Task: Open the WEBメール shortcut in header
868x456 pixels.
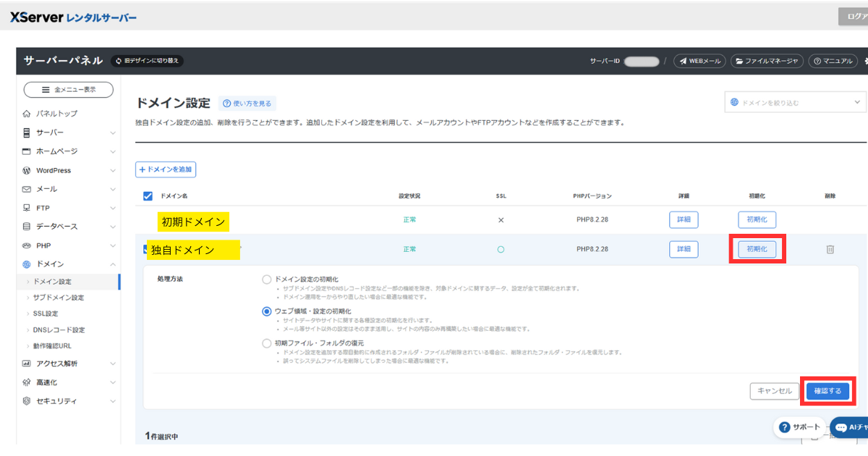Action: point(699,62)
